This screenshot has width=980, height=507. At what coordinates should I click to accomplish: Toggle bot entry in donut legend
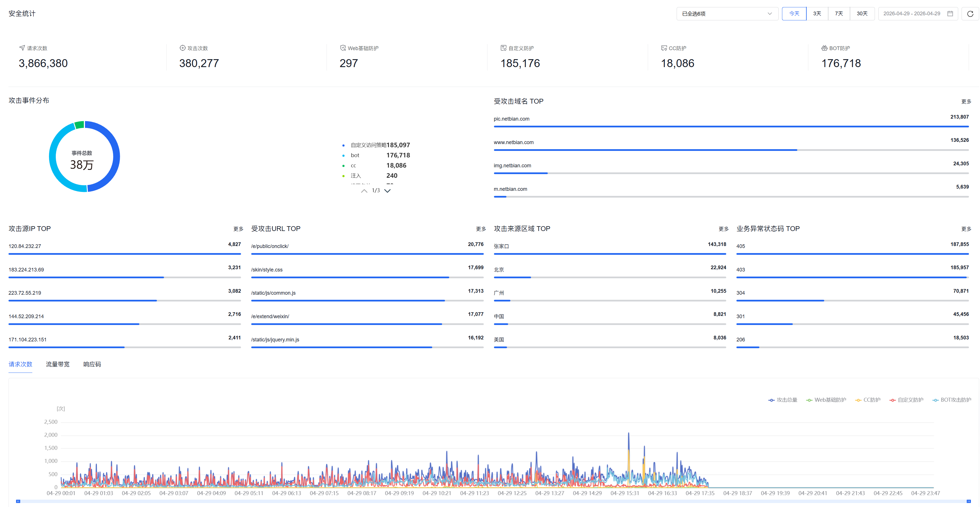click(x=355, y=155)
